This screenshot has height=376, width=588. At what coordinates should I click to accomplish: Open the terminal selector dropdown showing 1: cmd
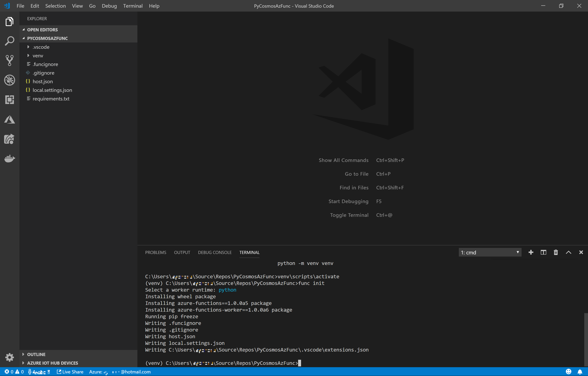click(490, 252)
